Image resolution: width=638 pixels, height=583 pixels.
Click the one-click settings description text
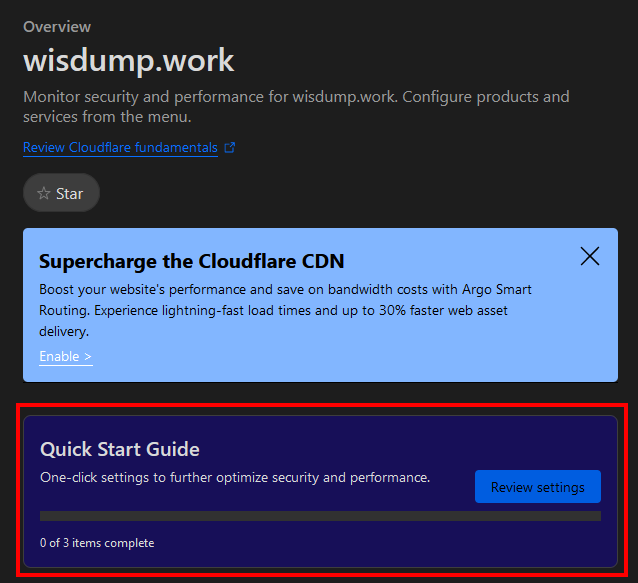[235, 478]
